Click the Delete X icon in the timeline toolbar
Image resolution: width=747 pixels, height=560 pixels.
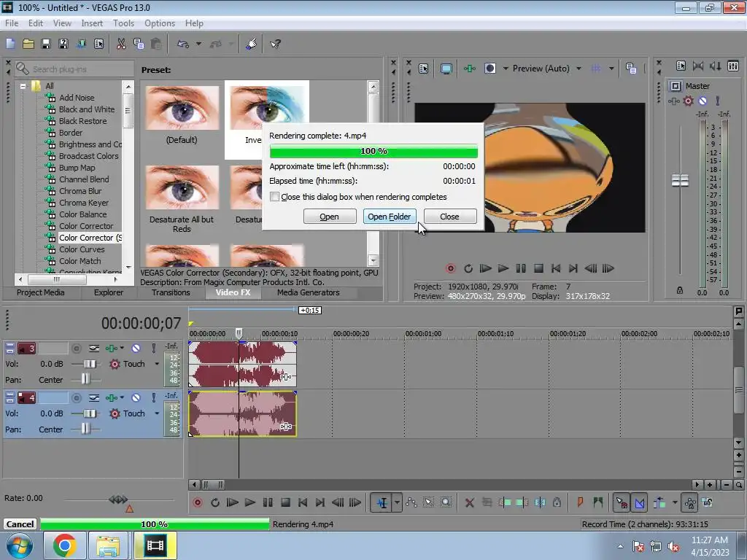469,502
